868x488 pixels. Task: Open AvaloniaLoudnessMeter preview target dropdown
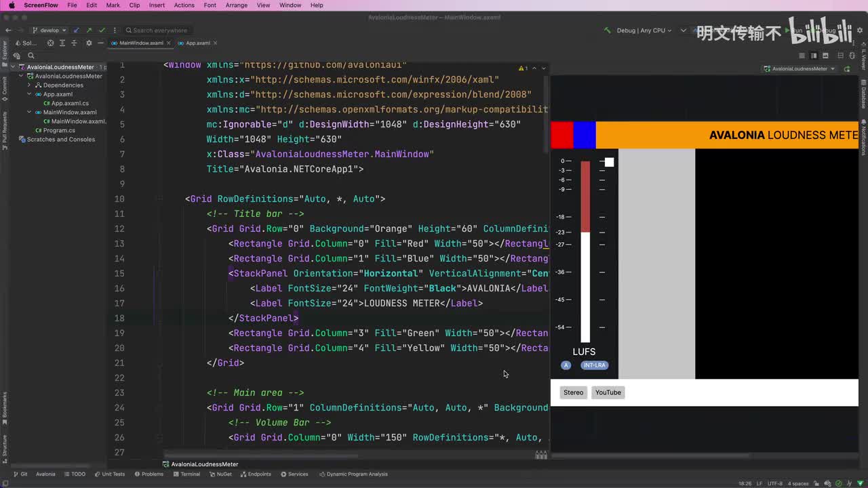(x=800, y=68)
